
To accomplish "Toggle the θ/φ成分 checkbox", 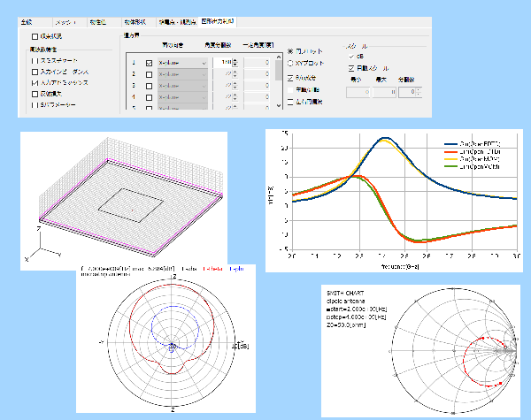I will click(290, 78).
